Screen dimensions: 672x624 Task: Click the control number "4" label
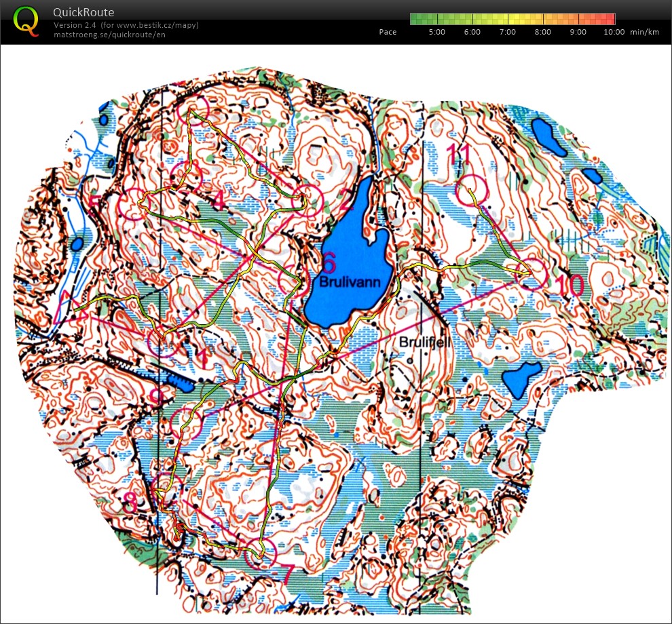click(218, 201)
